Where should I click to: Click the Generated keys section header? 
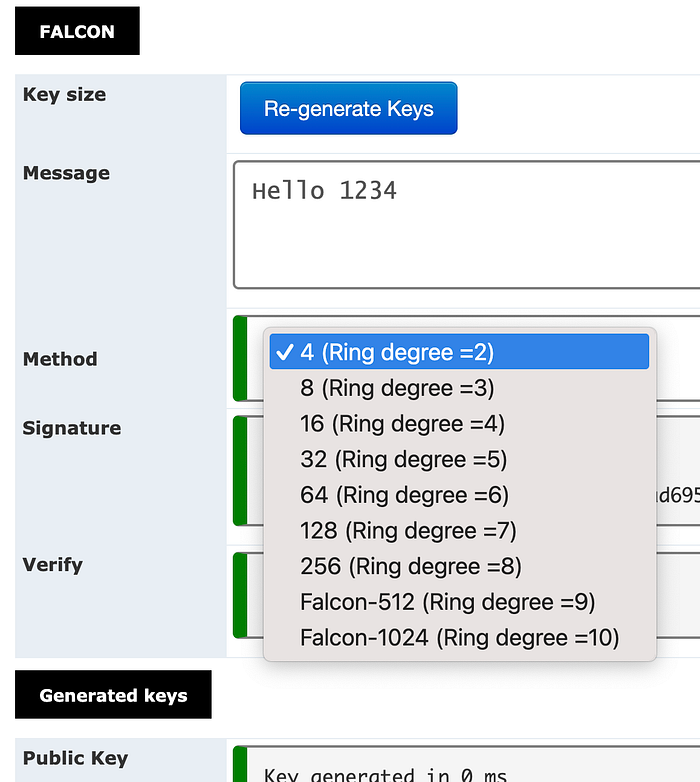tap(113, 695)
